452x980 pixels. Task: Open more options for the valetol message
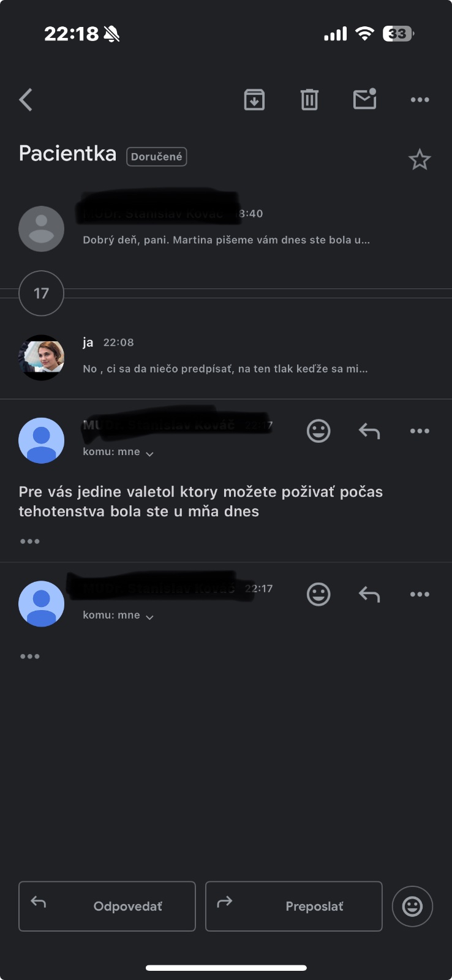coord(420,431)
